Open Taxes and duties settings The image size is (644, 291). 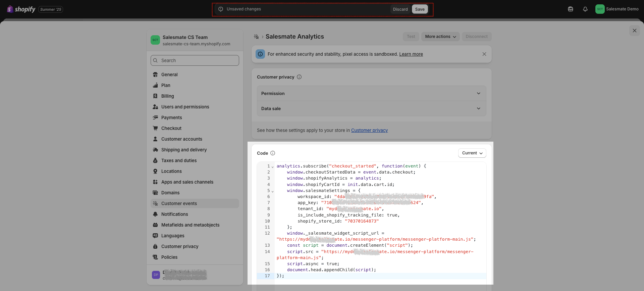point(195,160)
